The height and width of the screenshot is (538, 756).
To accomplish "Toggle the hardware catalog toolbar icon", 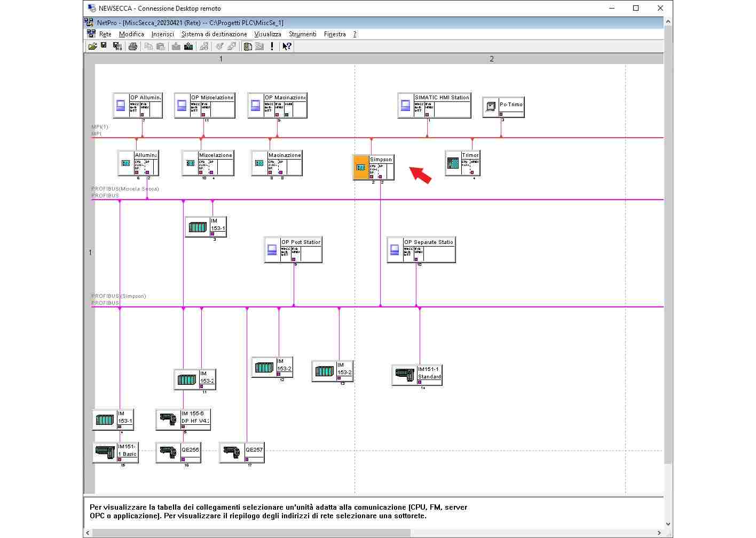I will click(248, 46).
